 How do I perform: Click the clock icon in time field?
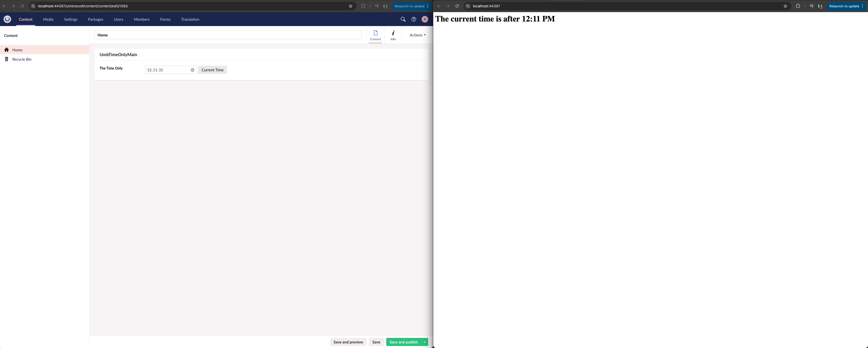[x=192, y=70]
